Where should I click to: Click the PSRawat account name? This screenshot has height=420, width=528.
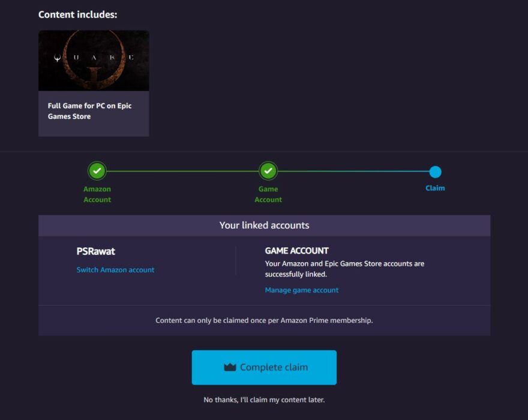click(x=96, y=251)
